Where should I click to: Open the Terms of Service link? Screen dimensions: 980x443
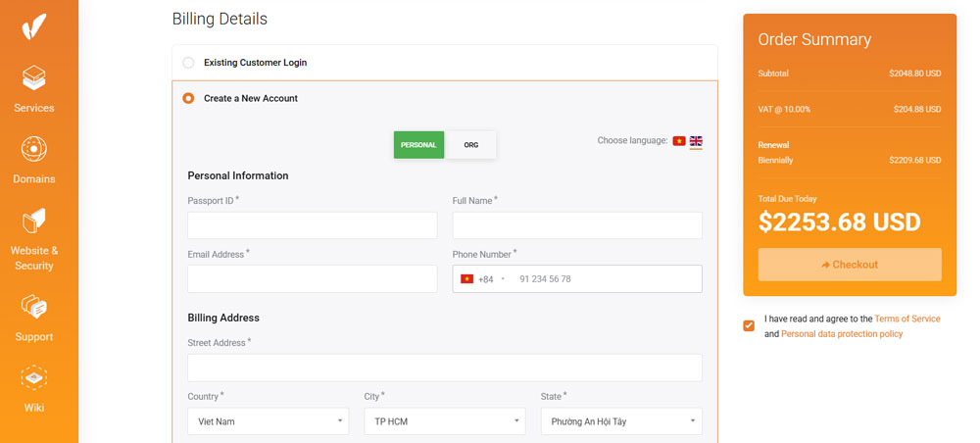tap(906, 319)
